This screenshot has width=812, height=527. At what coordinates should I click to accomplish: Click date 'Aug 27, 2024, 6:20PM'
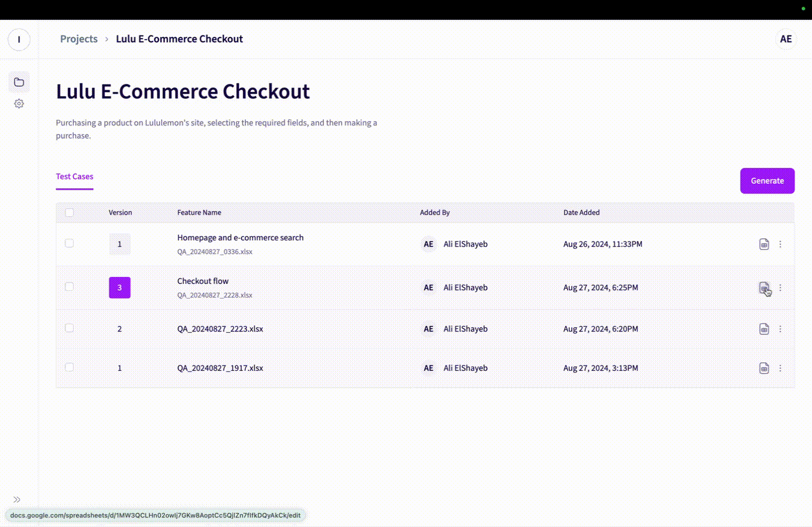600,329
